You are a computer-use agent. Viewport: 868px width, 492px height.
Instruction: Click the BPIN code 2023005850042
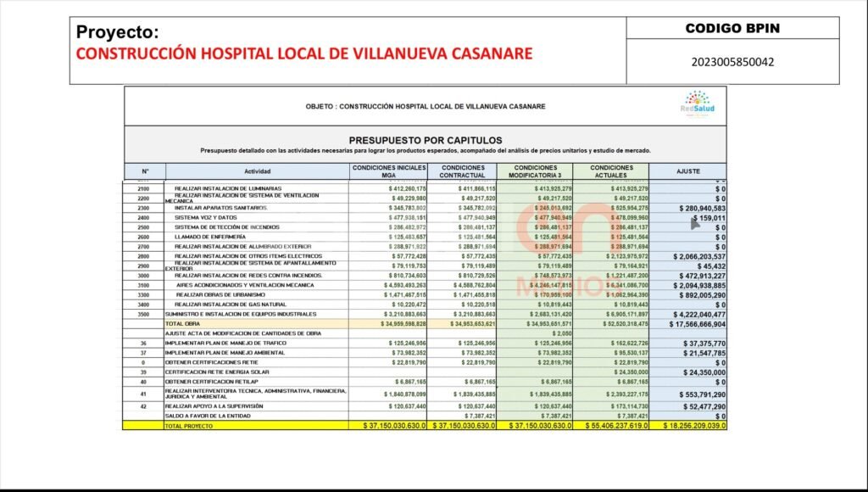point(733,62)
